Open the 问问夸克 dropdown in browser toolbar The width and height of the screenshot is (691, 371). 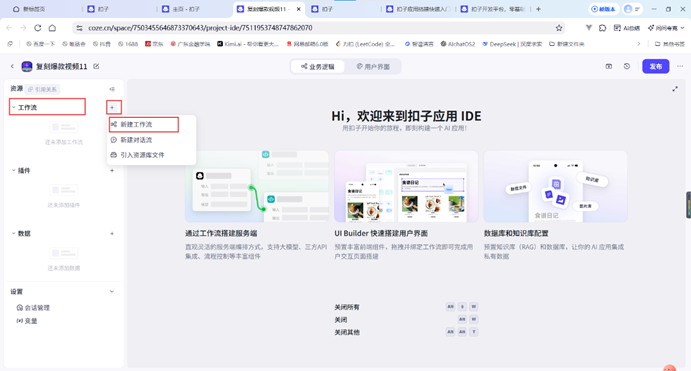coord(666,28)
